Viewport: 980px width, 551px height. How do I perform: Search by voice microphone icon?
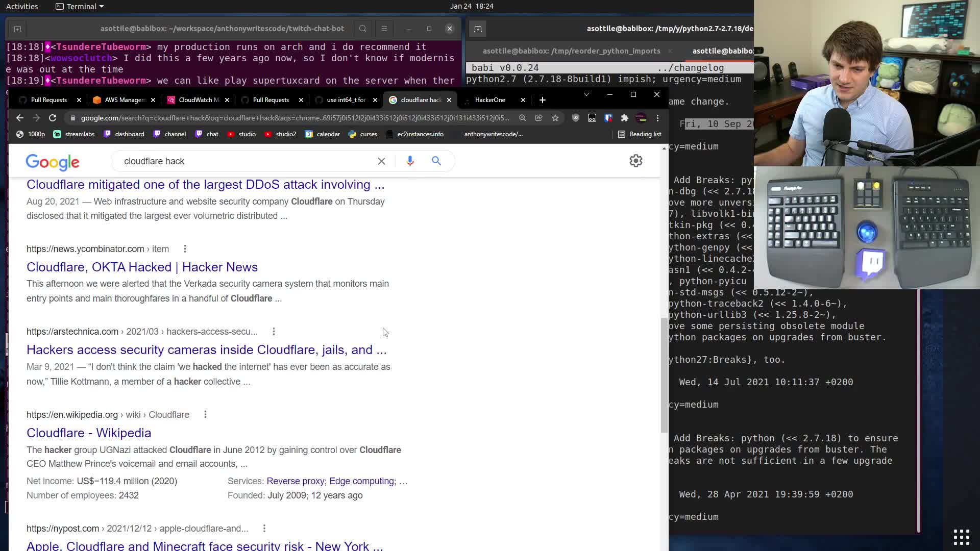click(410, 161)
